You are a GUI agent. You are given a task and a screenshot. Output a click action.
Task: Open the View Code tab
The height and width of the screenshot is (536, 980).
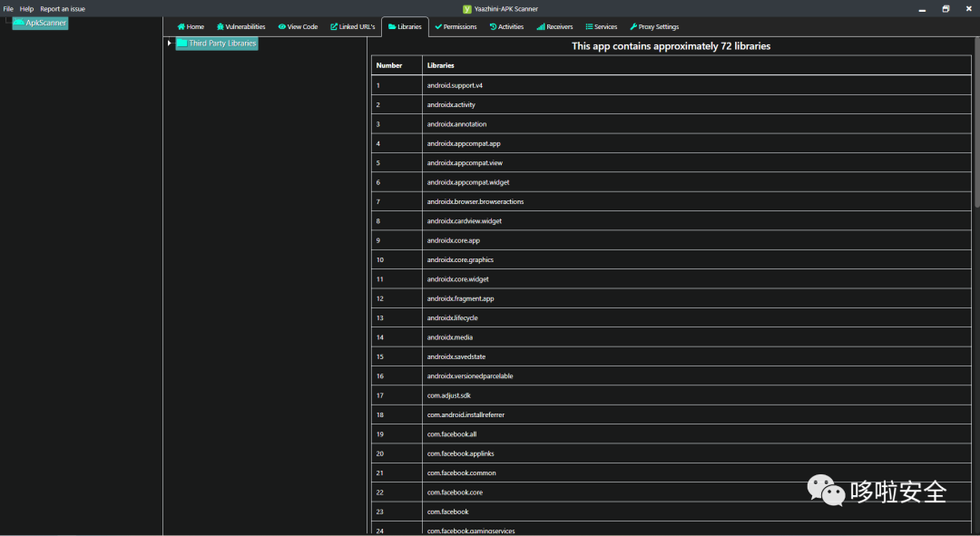(x=299, y=27)
